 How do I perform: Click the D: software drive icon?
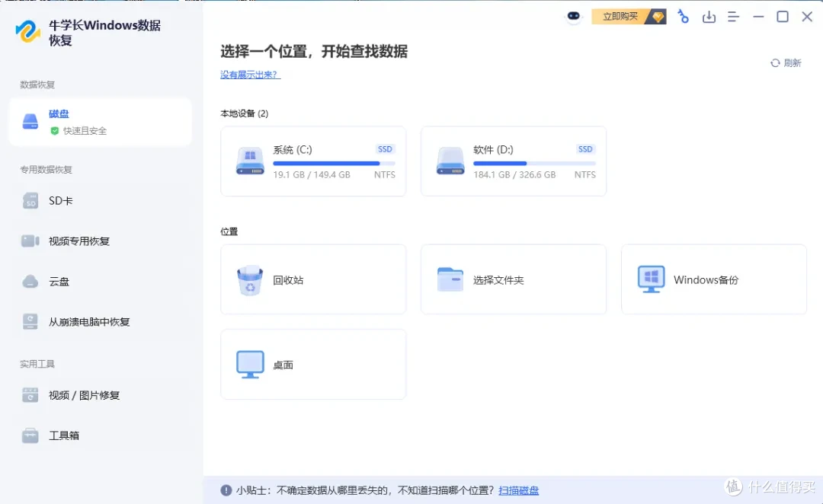[450, 161]
